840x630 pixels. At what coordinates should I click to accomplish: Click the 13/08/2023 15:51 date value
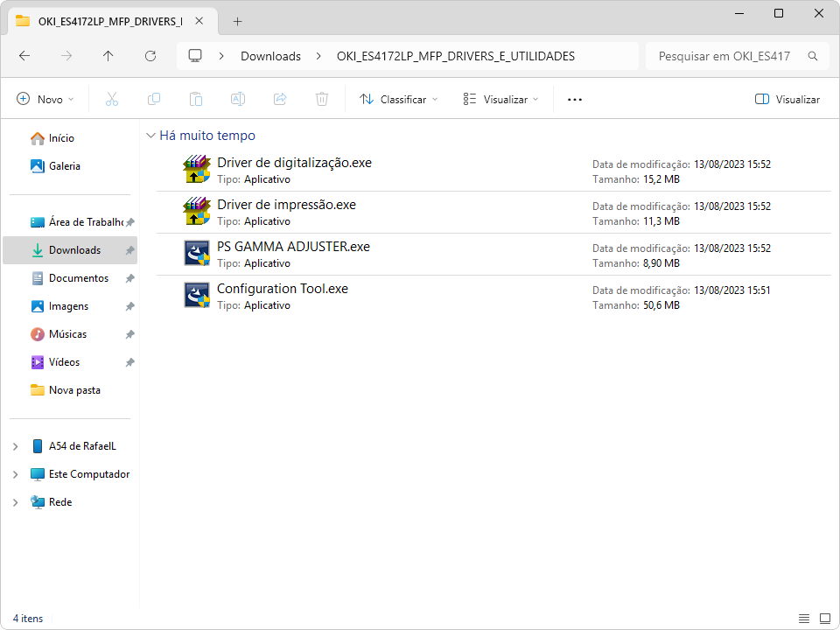731,290
